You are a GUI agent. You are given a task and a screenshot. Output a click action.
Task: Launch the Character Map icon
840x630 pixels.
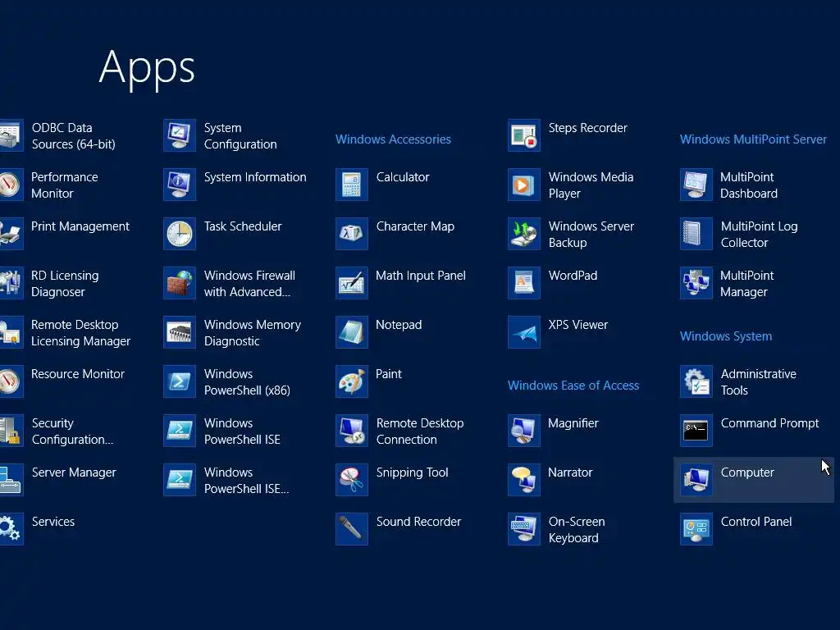point(351,234)
